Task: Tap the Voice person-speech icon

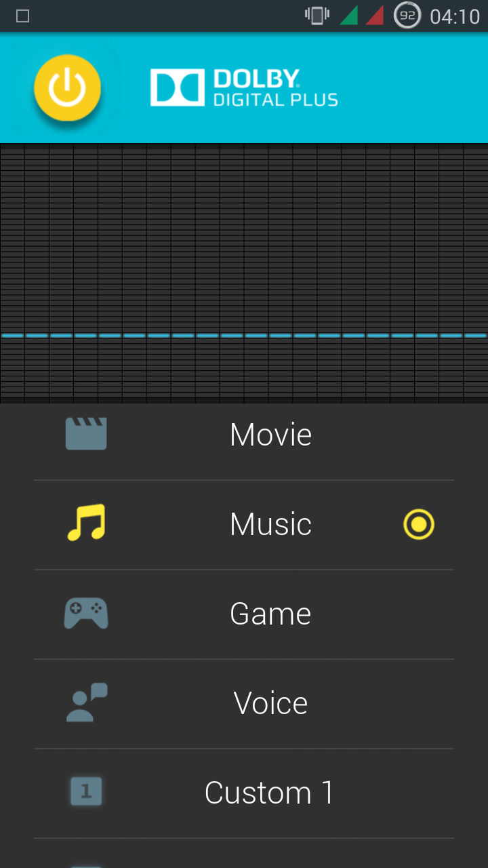Action: [x=87, y=703]
